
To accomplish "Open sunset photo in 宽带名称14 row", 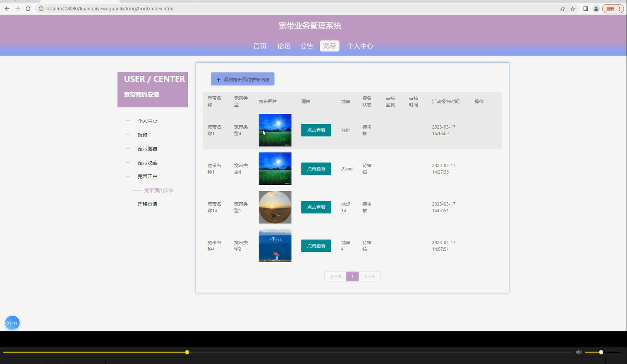I will 275,207.
